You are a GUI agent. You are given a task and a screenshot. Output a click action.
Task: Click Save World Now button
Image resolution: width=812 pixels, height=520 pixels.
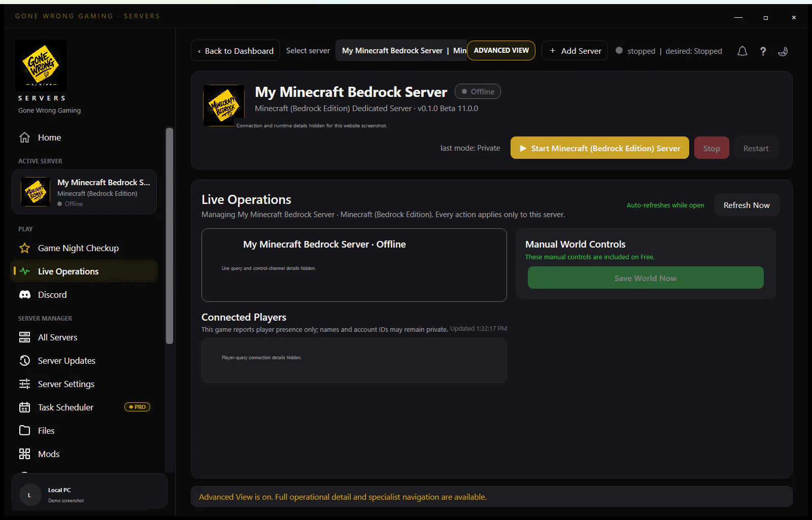coord(646,278)
